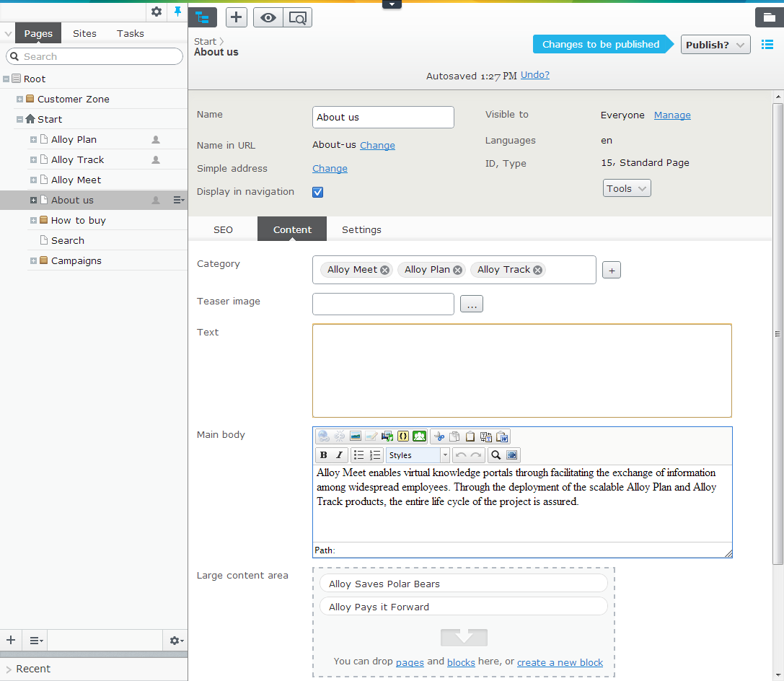Open the Publish? dropdown
784x681 pixels.
[715, 45]
